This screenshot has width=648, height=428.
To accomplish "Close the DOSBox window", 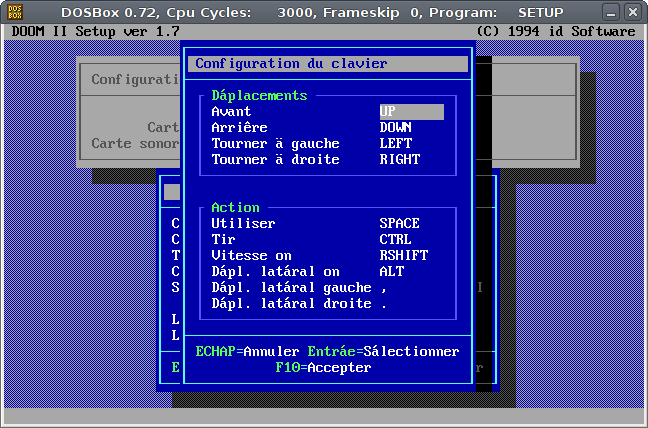I will [632, 11].
